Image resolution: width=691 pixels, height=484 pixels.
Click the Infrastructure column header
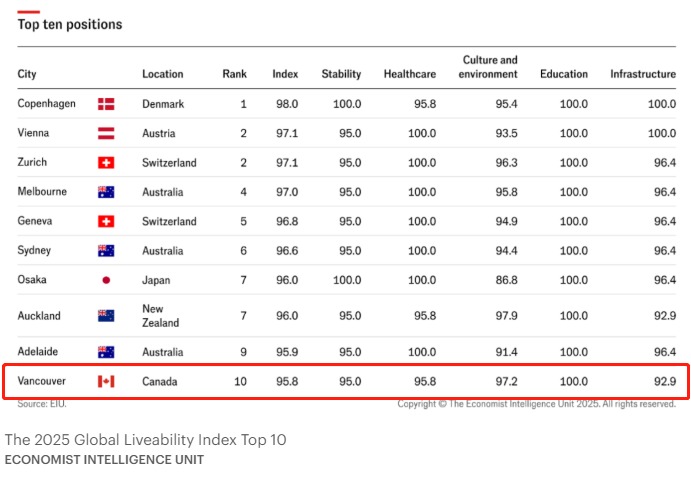(x=643, y=74)
